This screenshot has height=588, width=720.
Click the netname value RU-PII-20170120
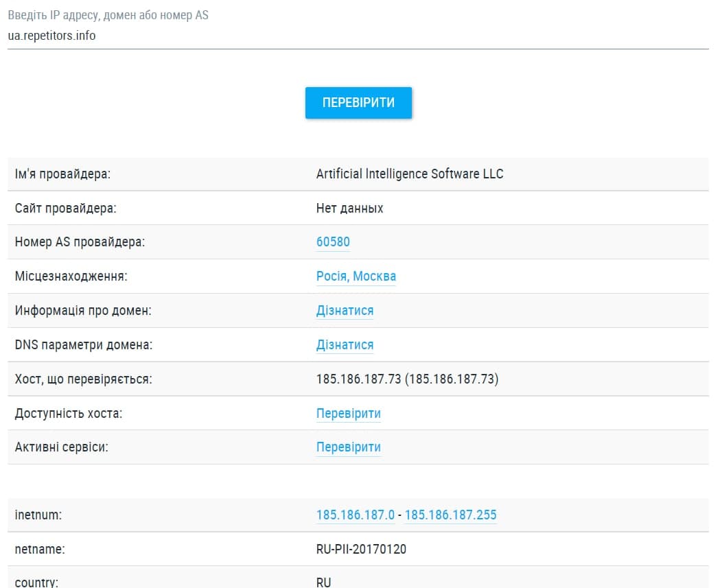[x=361, y=549]
